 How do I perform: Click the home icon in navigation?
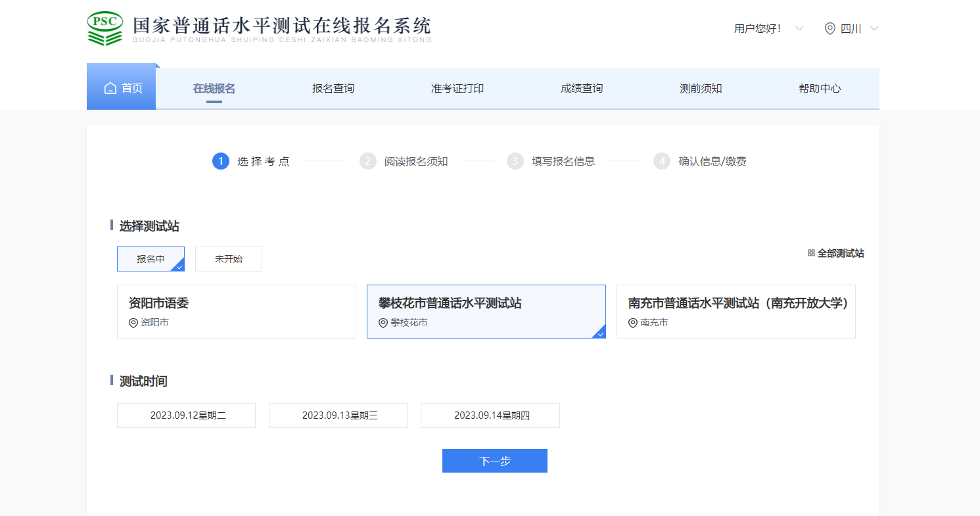pyautogui.click(x=110, y=89)
